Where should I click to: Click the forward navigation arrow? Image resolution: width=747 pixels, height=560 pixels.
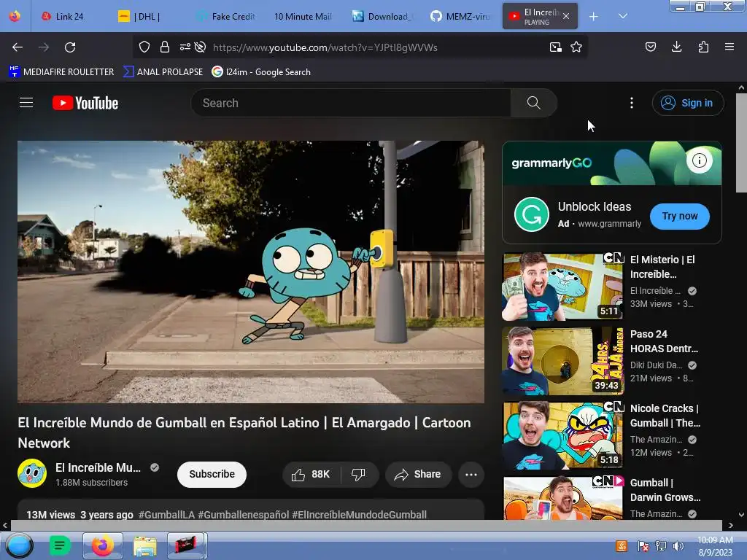point(44,47)
